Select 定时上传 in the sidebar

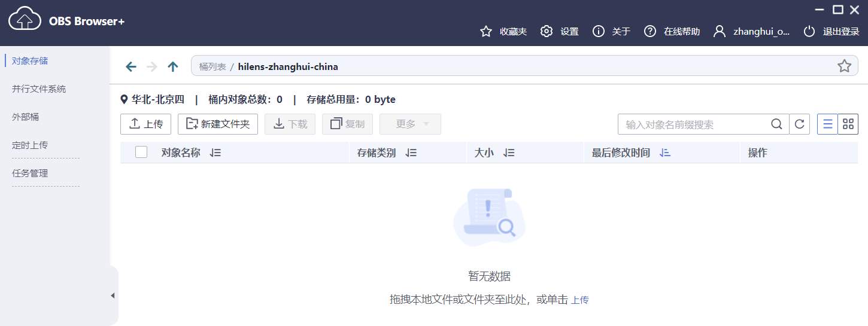click(x=30, y=145)
